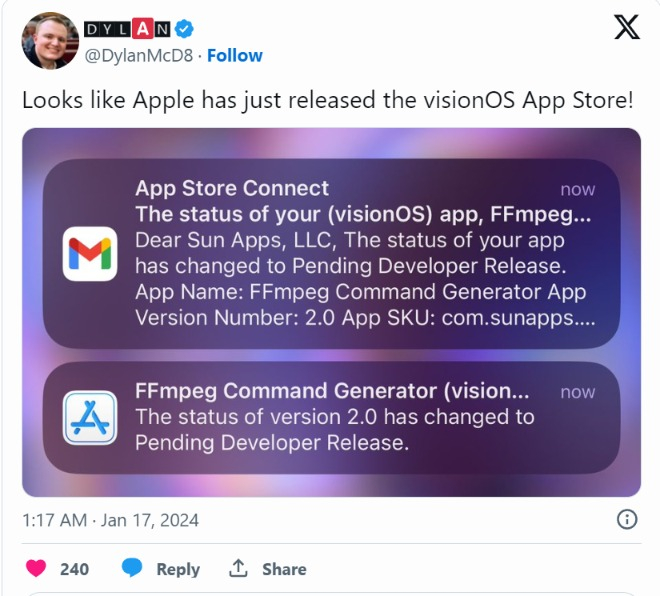Click the Reply text label

(178, 569)
